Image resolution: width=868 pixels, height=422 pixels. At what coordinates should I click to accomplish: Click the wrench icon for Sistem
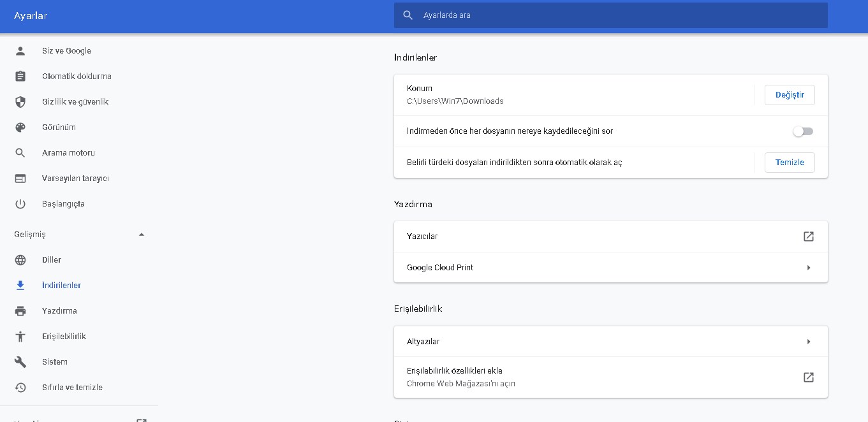pos(20,362)
